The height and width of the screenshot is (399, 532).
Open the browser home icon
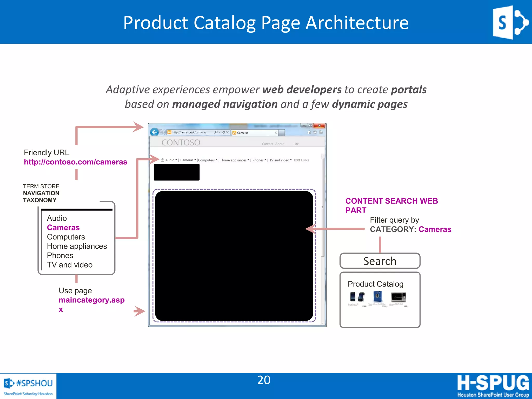click(x=309, y=132)
